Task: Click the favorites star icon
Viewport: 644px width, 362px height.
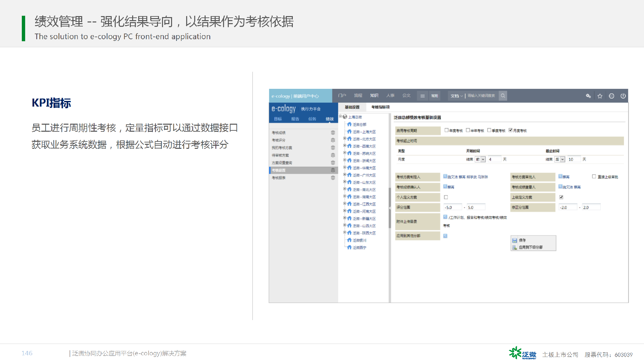Action: click(x=600, y=96)
